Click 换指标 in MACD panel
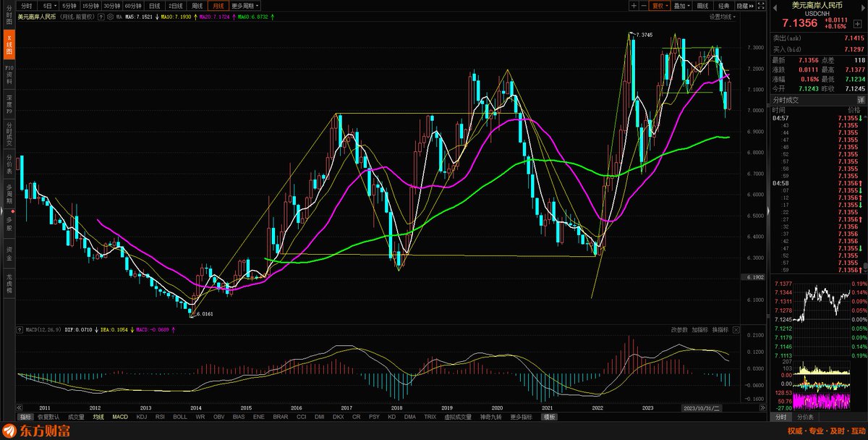 coord(720,329)
